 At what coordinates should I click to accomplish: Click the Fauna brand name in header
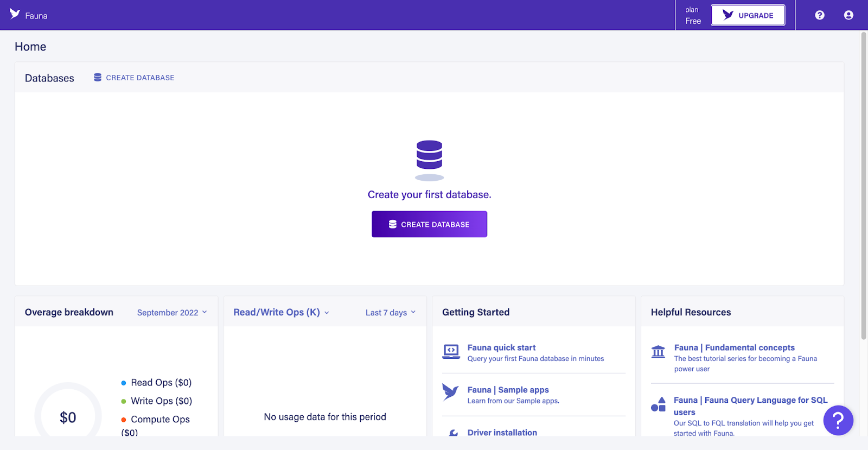tap(36, 16)
